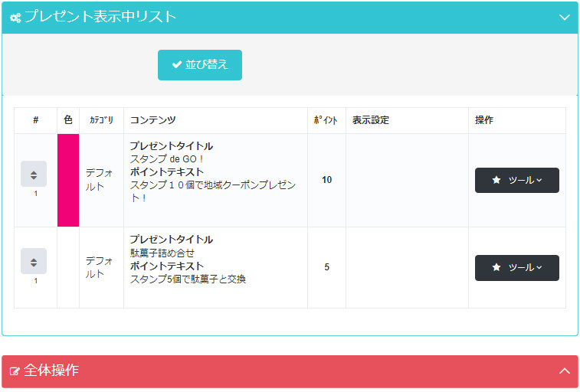Screen dimensions: 580x392
Task: Select the pink color swatch in first row
Action: (68, 180)
